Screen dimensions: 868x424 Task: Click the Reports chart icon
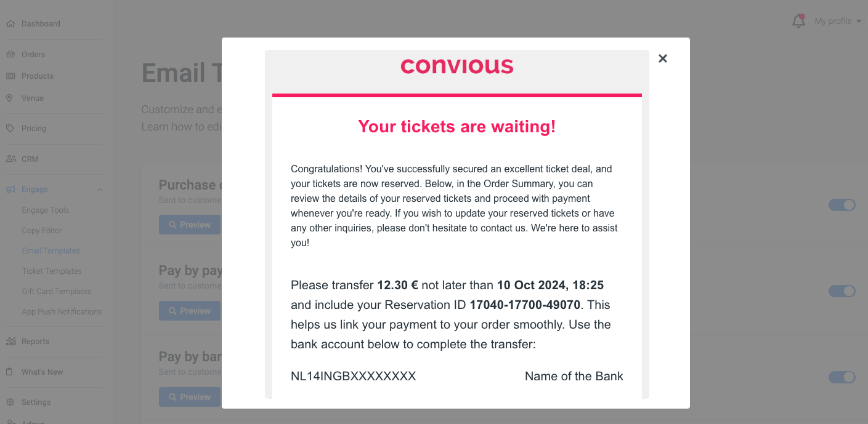click(x=10, y=342)
